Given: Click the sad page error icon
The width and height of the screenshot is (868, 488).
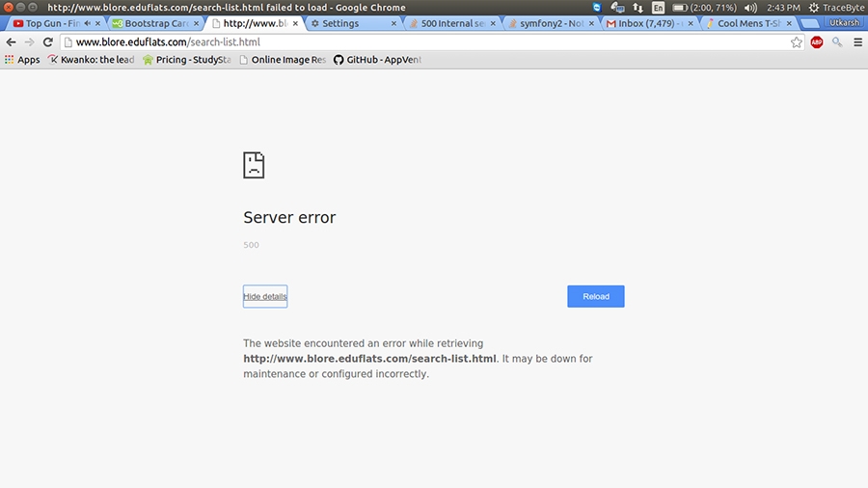Looking at the screenshot, I should tap(254, 165).
